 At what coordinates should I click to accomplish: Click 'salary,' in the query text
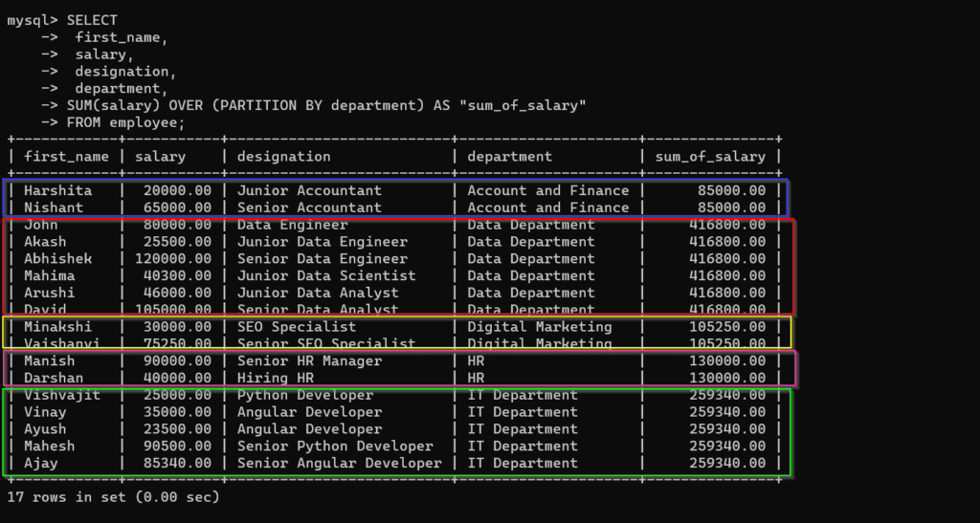104,54
